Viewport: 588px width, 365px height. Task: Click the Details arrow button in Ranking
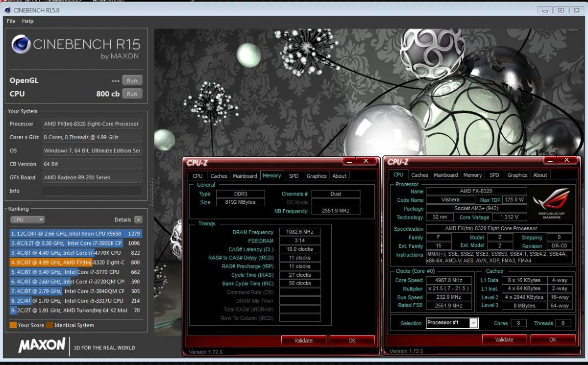pos(138,219)
